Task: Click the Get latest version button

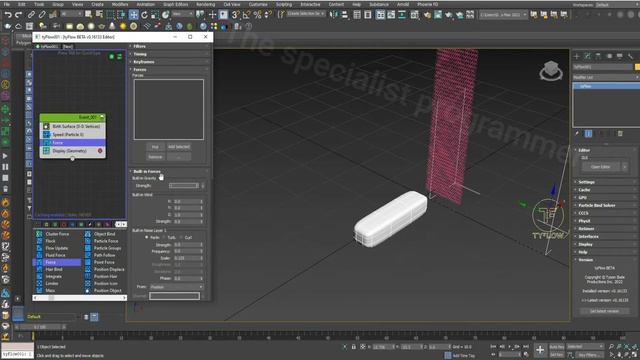Action: click(604, 311)
